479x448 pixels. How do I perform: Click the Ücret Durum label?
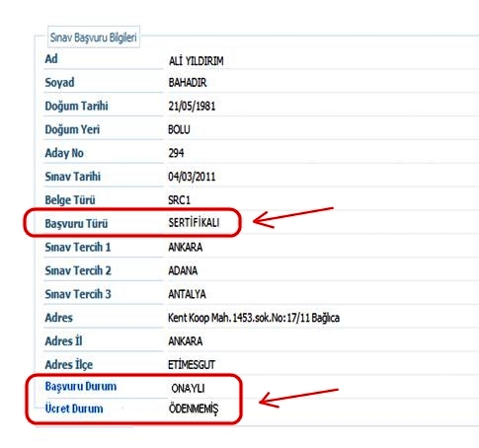click(74, 409)
